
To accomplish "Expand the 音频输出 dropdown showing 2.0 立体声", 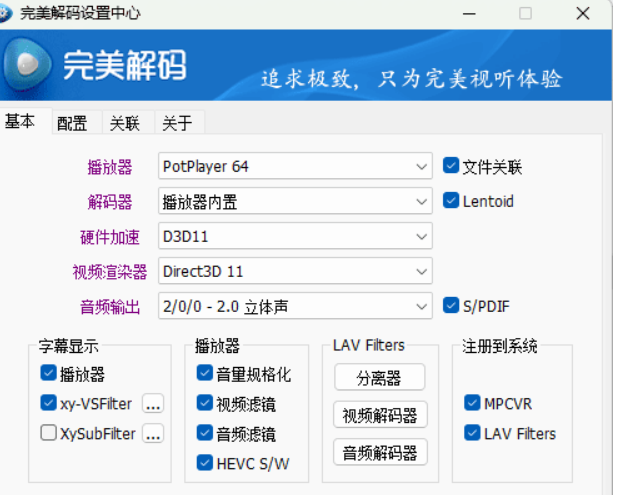I will click(x=295, y=306).
